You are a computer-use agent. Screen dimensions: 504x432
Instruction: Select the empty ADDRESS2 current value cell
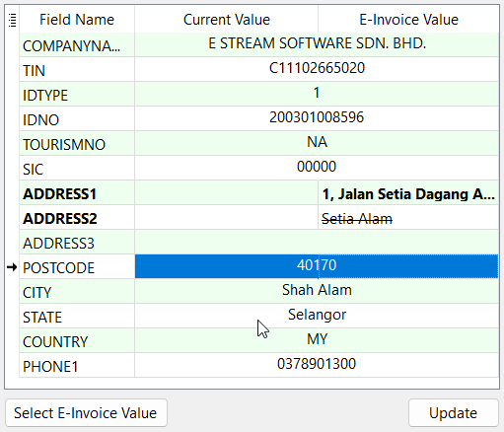(226, 217)
